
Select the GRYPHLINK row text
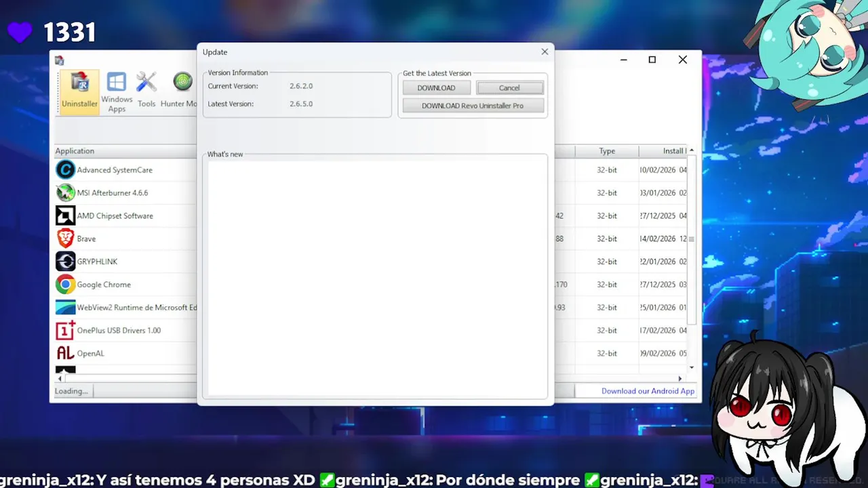[x=98, y=262]
